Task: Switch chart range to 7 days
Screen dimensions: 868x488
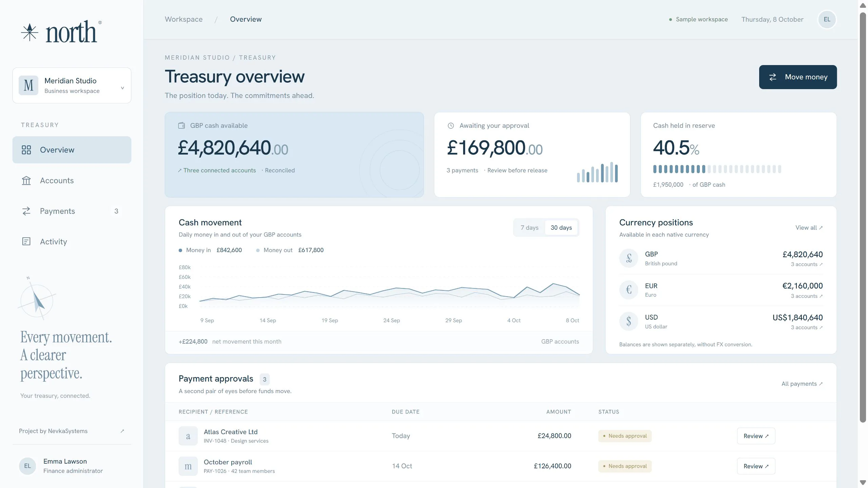Action: (x=530, y=228)
